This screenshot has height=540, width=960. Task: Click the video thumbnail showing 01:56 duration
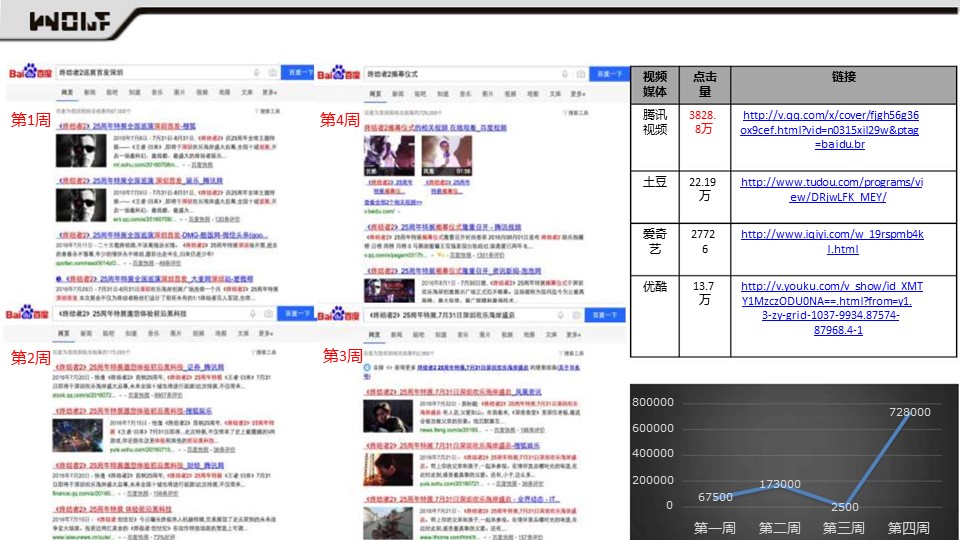point(447,156)
